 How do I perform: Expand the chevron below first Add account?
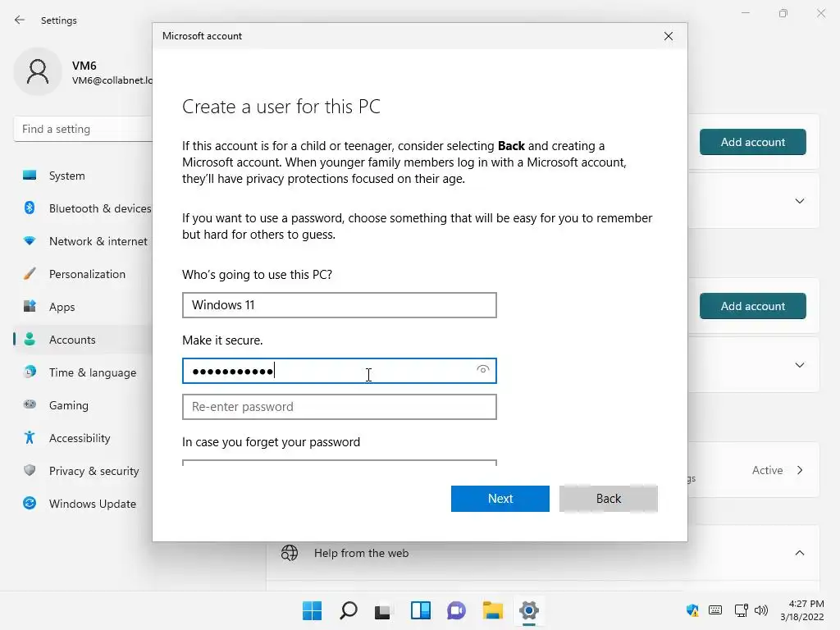click(x=800, y=201)
